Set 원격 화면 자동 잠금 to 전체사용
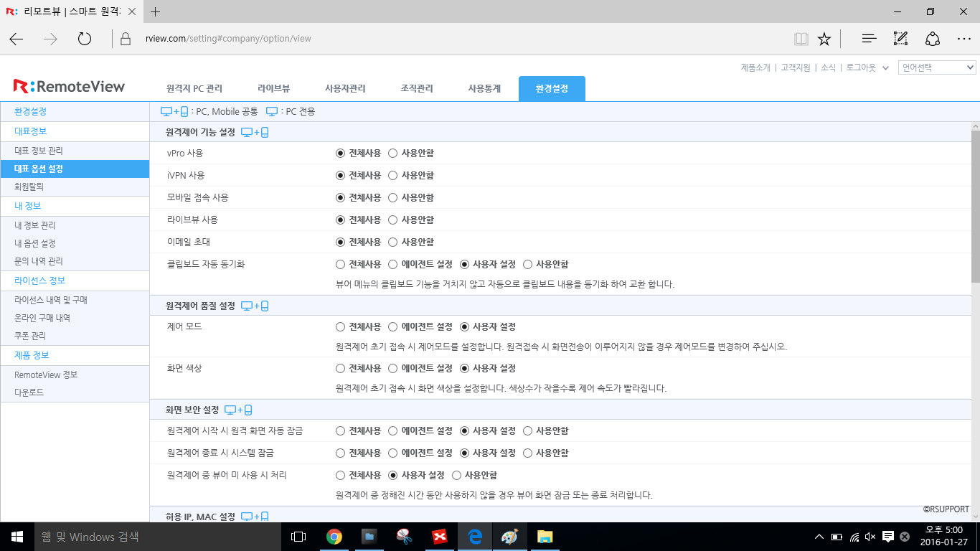 click(340, 430)
